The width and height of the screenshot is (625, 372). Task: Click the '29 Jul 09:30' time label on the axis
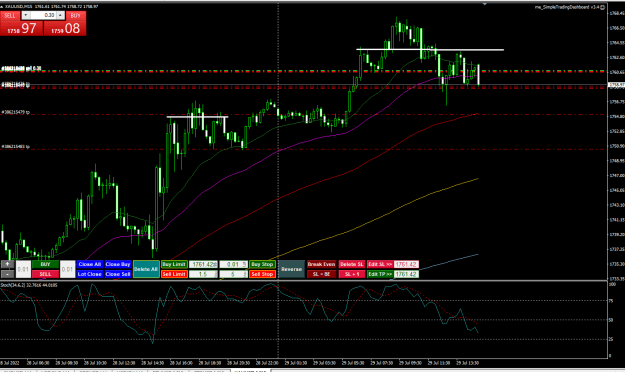[410, 363]
